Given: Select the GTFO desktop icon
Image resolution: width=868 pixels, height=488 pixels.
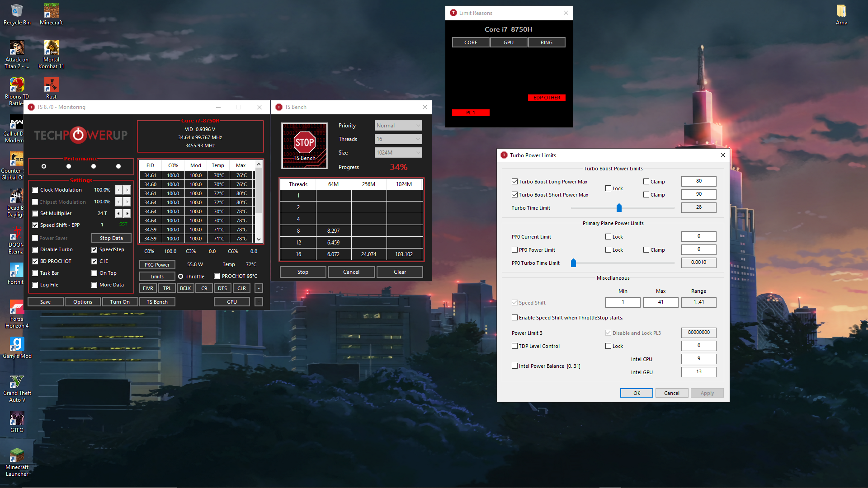Looking at the screenshot, I should 17,422.
